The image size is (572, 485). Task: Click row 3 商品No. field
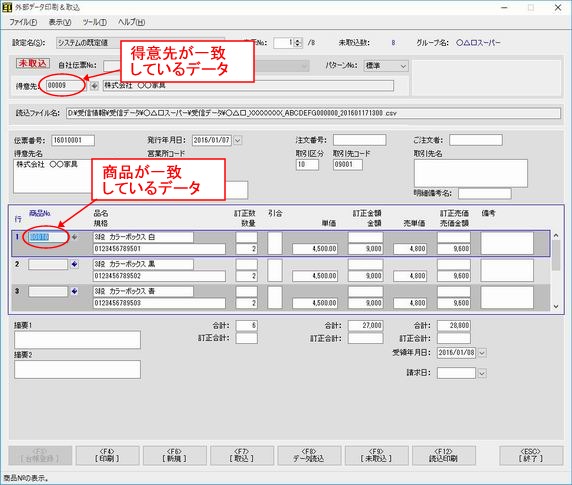point(48,291)
